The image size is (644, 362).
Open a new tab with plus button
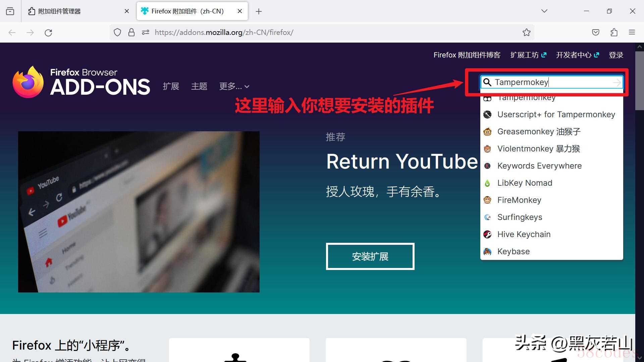259,11
